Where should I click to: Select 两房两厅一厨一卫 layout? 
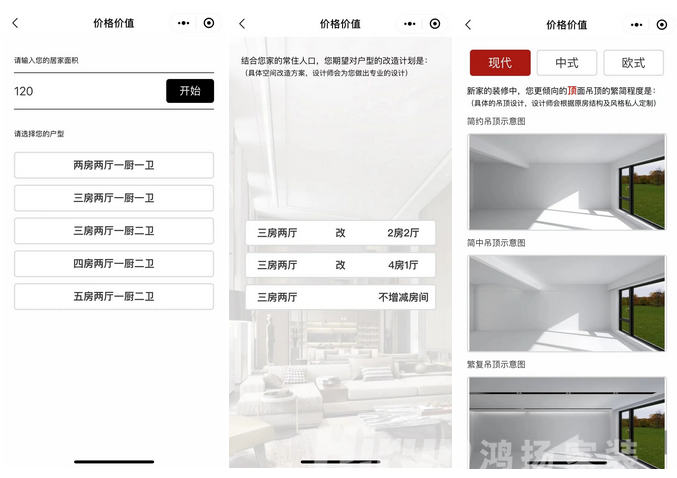click(114, 165)
